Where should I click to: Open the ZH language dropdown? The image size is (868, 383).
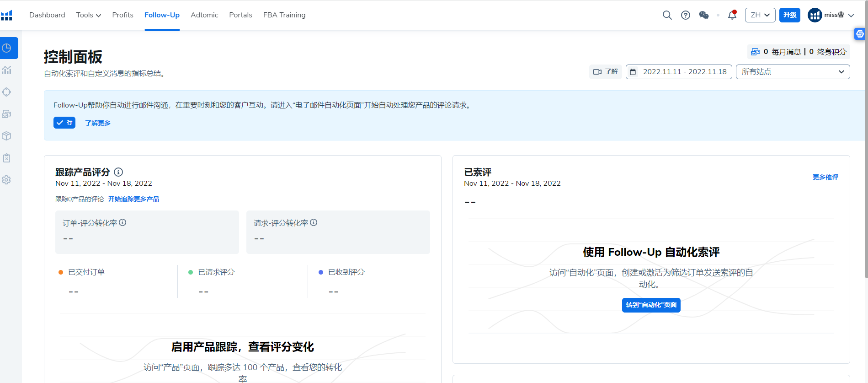click(760, 15)
